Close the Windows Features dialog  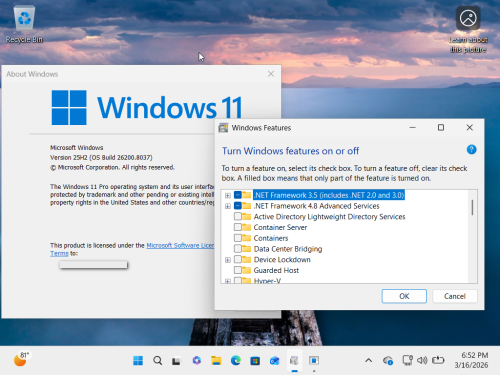click(x=469, y=128)
